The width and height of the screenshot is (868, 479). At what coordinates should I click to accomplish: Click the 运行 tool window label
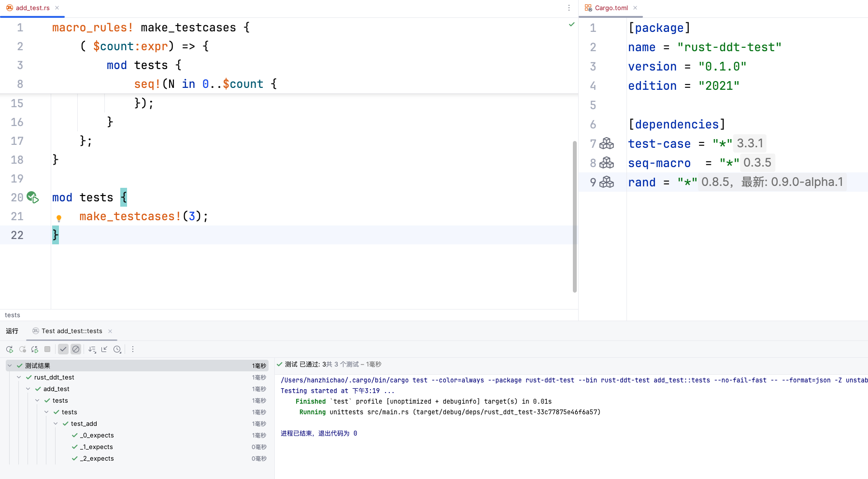pyautogui.click(x=12, y=331)
